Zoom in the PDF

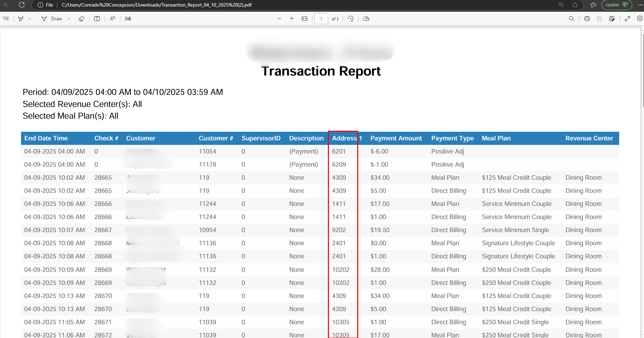click(x=292, y=19)
